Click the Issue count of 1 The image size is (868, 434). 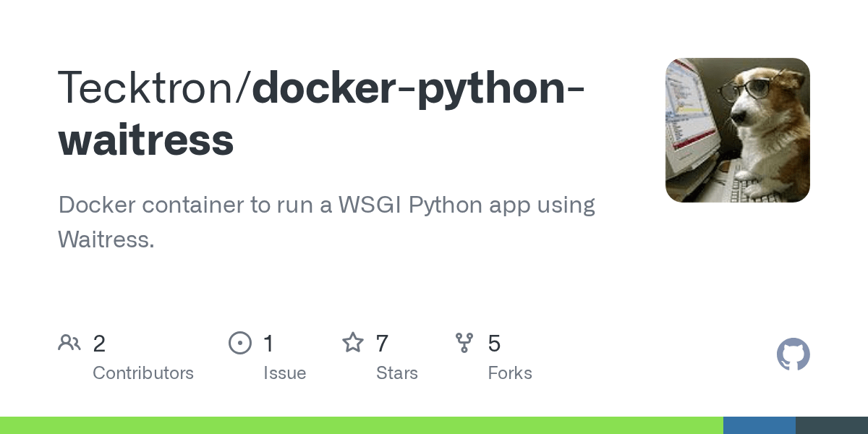[x=268, y=344]
